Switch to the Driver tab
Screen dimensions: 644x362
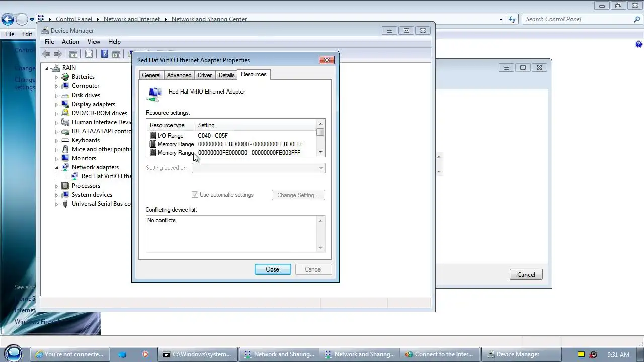205,75
